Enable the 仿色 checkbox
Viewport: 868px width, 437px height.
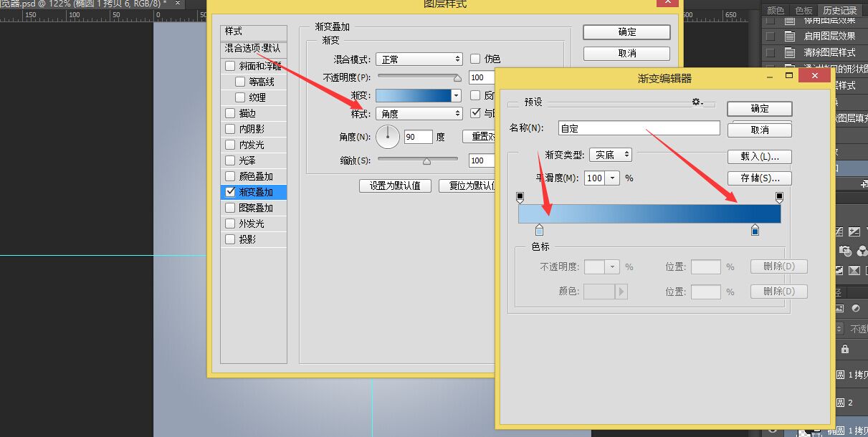[474, 59]
